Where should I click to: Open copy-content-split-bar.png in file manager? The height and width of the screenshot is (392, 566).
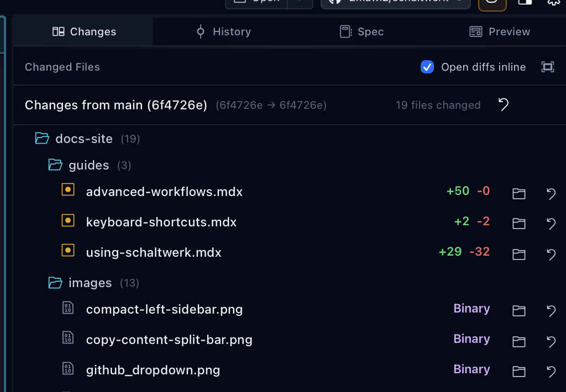pyautogui.click(x=518, y=341)
